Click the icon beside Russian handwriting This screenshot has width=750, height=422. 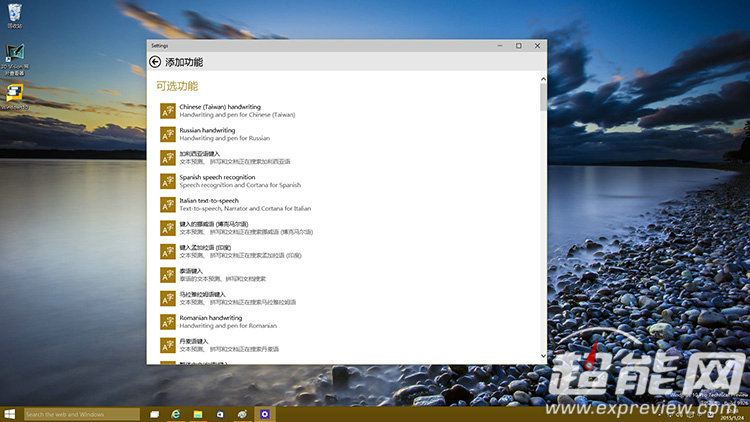(x=168, y=134)
